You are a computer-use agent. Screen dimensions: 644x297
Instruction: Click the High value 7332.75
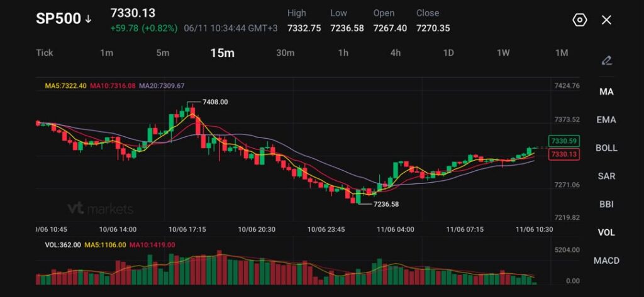pyautogui.click(x=304, y=28)
